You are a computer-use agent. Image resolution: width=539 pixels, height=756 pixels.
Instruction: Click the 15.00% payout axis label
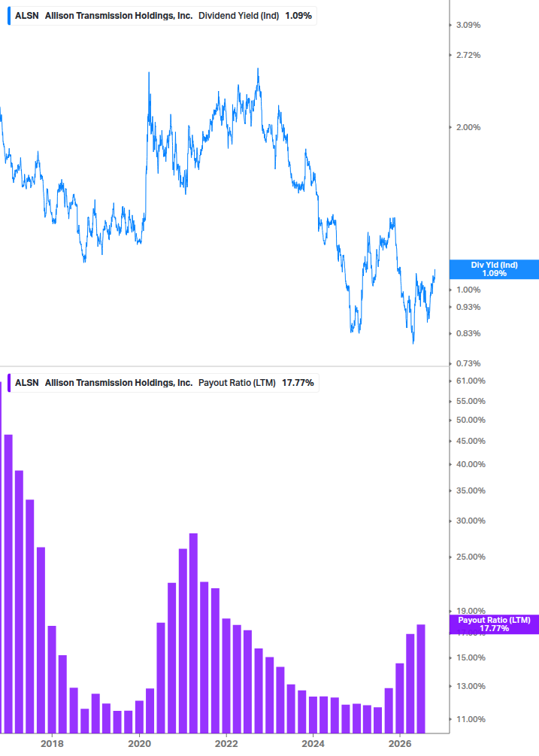[471, 657]
